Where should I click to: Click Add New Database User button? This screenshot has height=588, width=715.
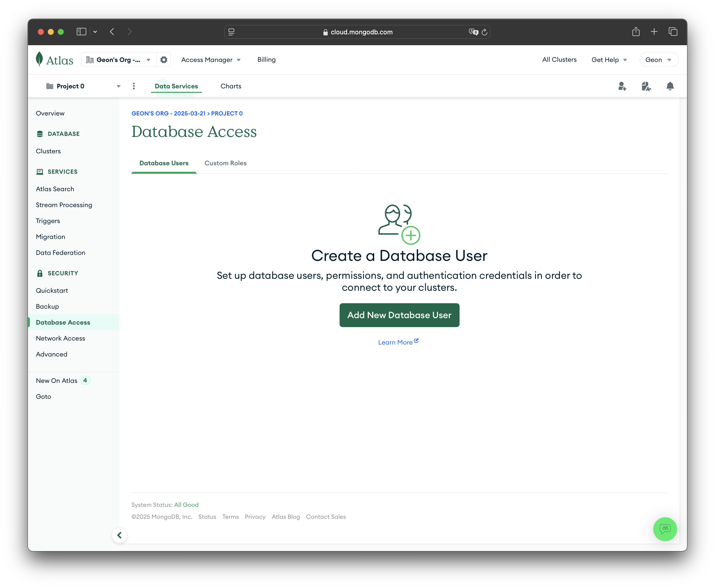[399, 315]
